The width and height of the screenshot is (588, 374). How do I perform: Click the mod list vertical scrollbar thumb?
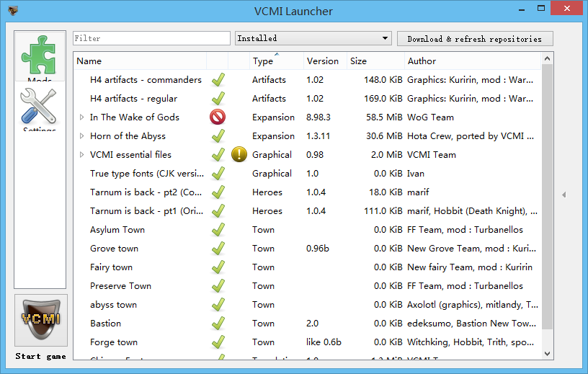point(547,197)
